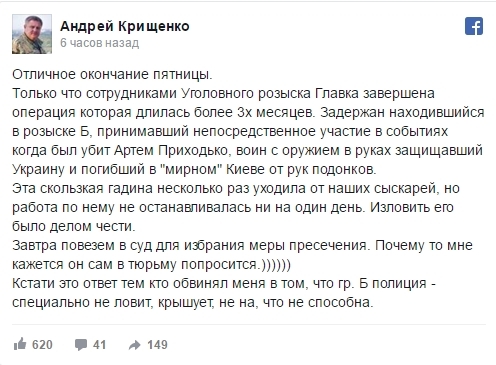Screen dimensions: 496x365
Task: Click the smiley parentheses after "попросится"
Action: 275,264
